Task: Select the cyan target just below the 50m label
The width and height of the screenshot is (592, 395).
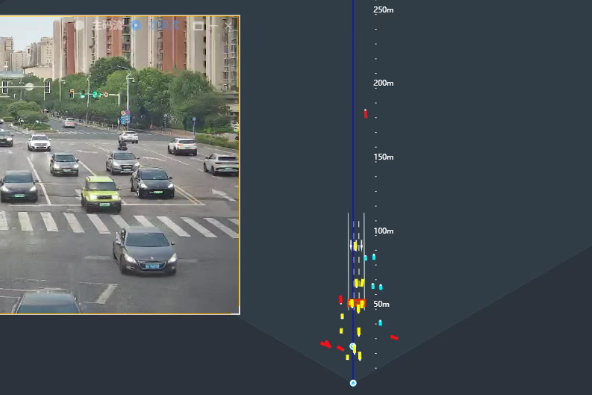Action: [x=380, y=323]
